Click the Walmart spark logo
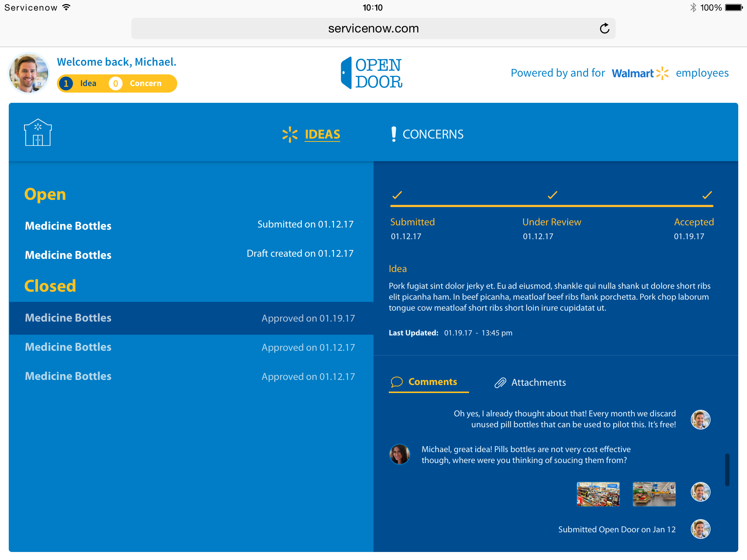This screenshot has height=560, width=747. tap(662, 73)
